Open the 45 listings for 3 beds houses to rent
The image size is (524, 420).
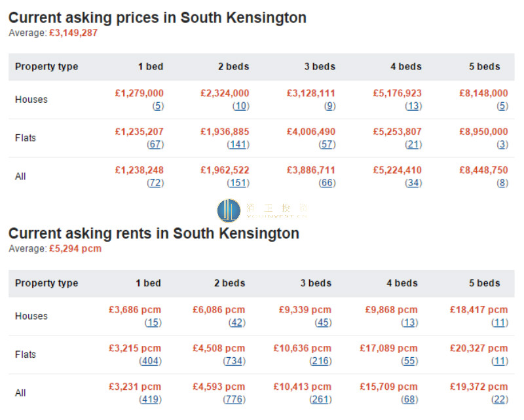[323, 322]
